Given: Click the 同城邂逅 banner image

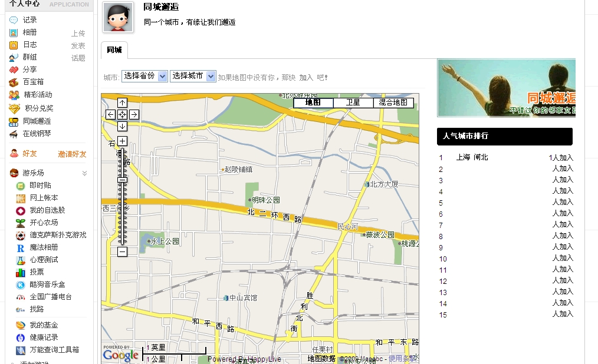Looking at the screenshot, I should [507, 88].
